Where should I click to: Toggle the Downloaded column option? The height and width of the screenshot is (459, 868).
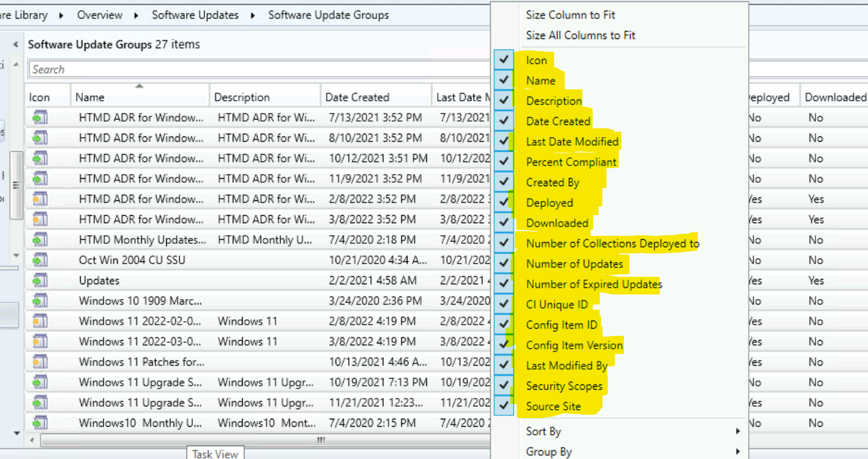[x=504, y=222]
